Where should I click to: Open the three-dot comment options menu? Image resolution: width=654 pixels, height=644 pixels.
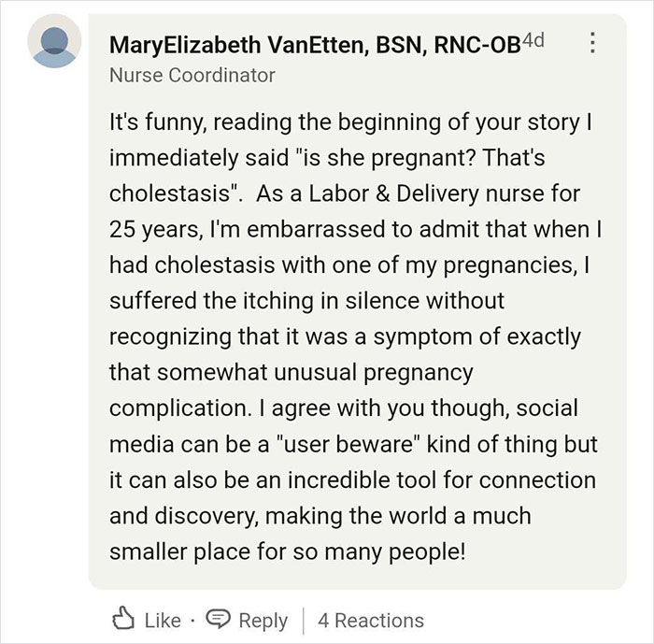(590, 44)
